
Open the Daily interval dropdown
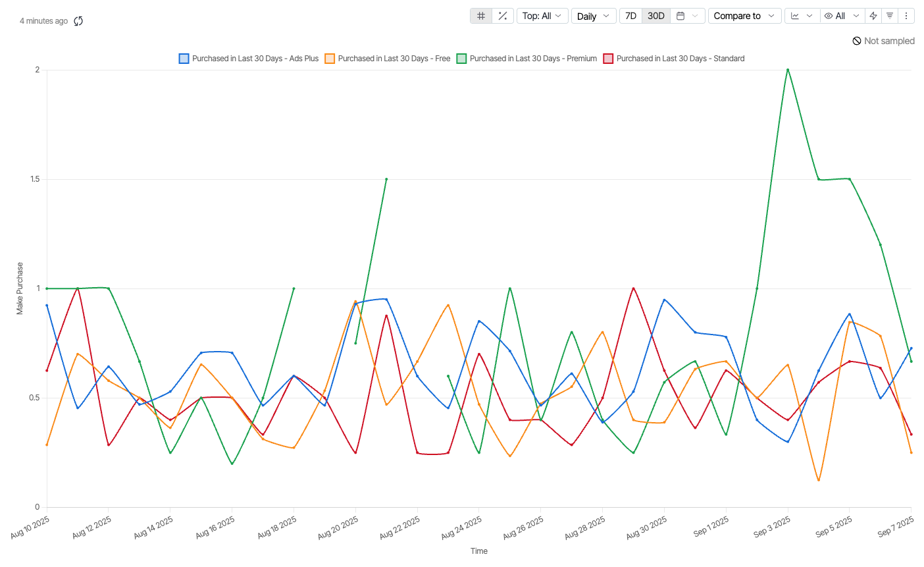593,16
